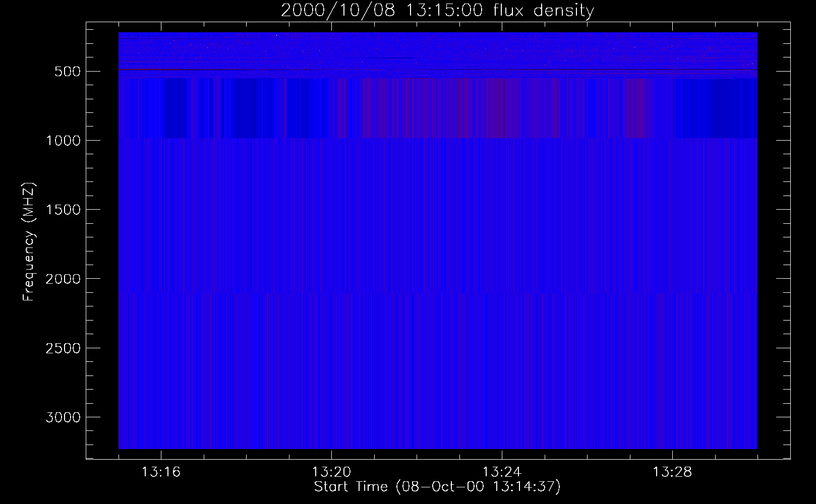Click the 13:16 time tick label
This screenshot has width=816, height=504.
point(161,472)
